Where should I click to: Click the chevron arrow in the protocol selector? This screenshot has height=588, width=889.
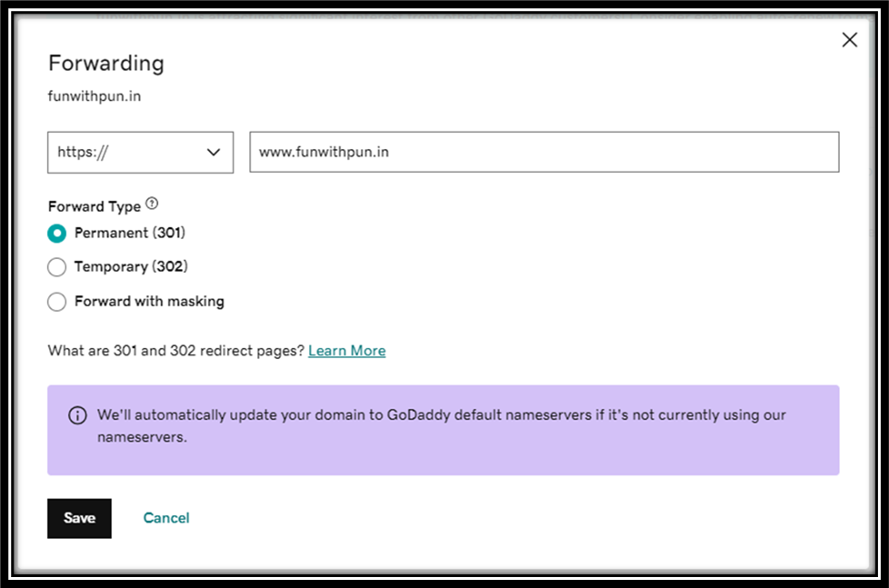click(214, 153)
